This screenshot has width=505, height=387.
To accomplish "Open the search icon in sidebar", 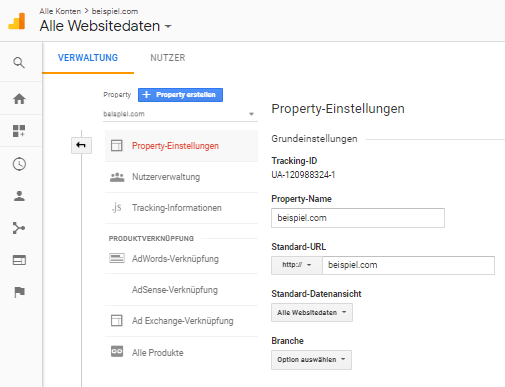I will (19, 63).
